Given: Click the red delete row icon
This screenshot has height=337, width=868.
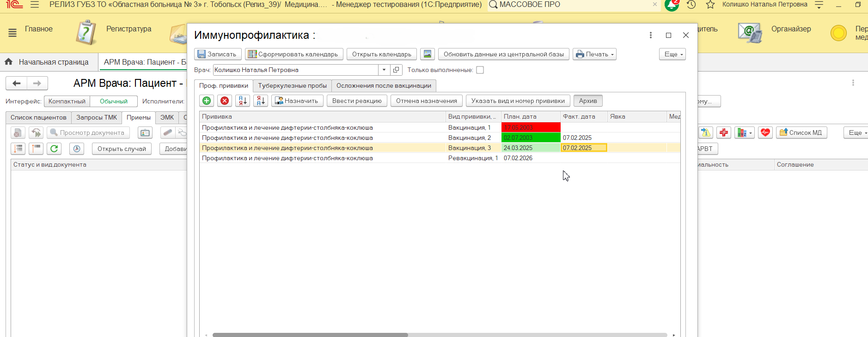Looking at the screenshot, I should click(225, 101).
